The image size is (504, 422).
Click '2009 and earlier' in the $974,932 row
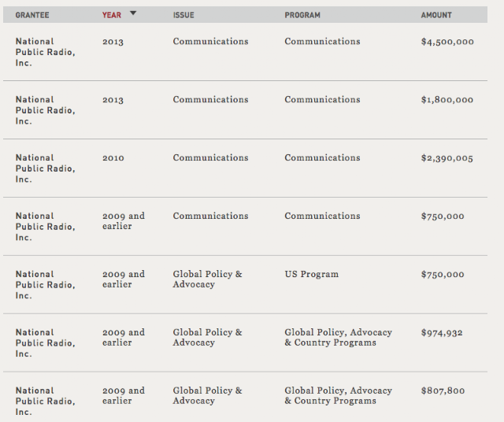[124, 337]
